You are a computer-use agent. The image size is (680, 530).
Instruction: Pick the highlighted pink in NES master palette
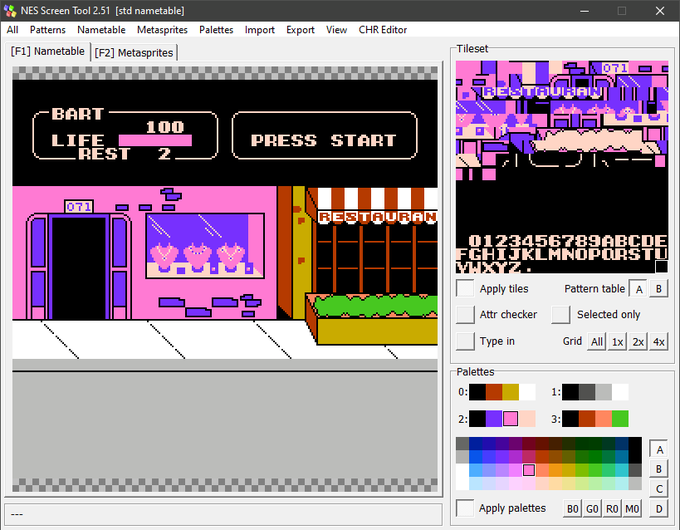pos(529,470)
